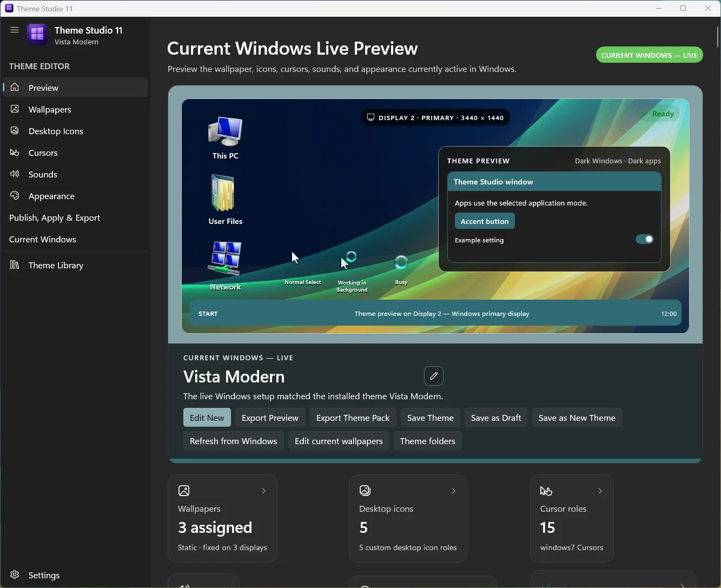The width and height of the screenshot is (721, 588).
Task: Click the Appearance palette icon in sidebar
Action: pyautogui.click(x=15, y=196)
